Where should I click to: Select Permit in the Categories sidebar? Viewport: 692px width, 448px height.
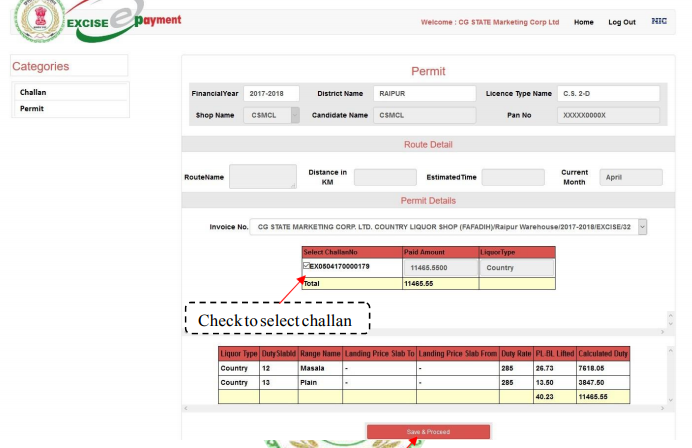(32, 108)
